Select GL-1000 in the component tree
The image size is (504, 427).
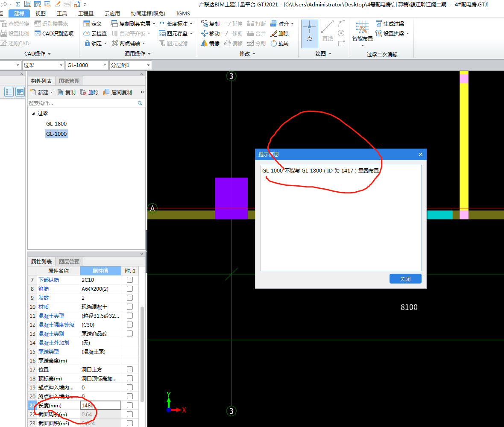click(56, 134)
